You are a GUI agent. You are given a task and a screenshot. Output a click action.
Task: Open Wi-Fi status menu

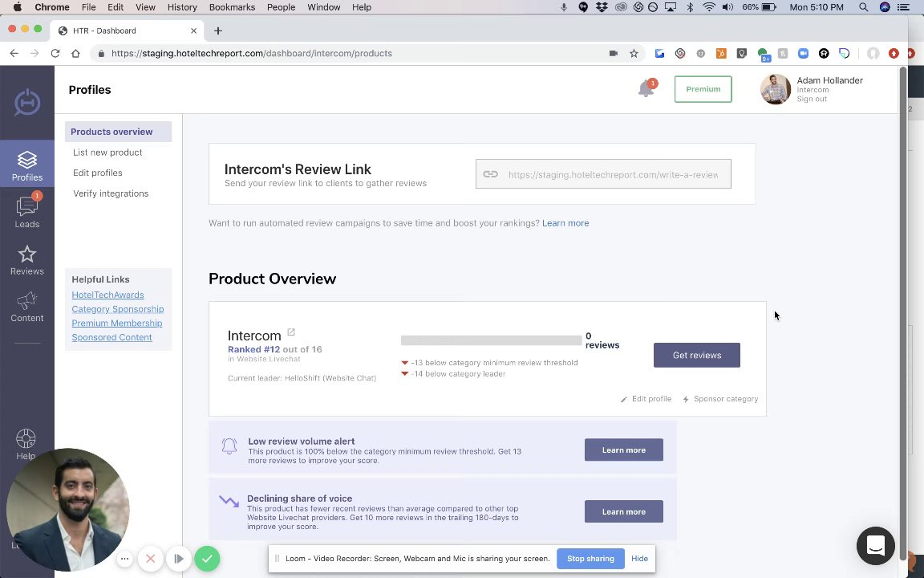click(710, 7)
